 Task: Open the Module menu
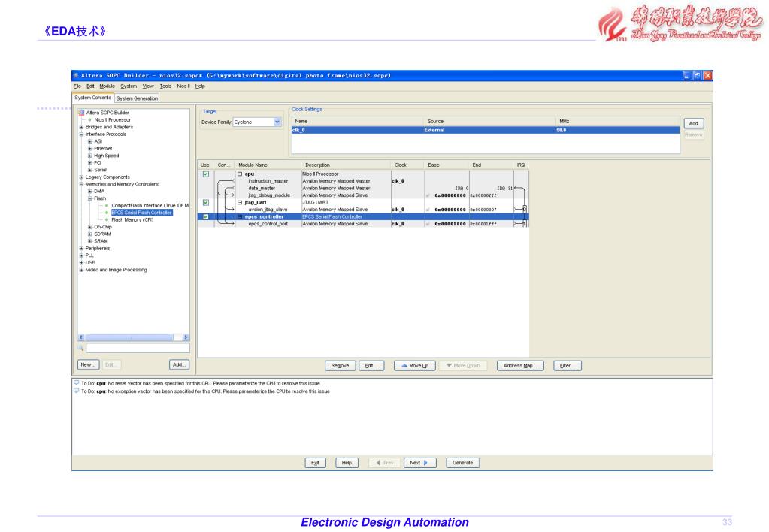tap(107, 86)
